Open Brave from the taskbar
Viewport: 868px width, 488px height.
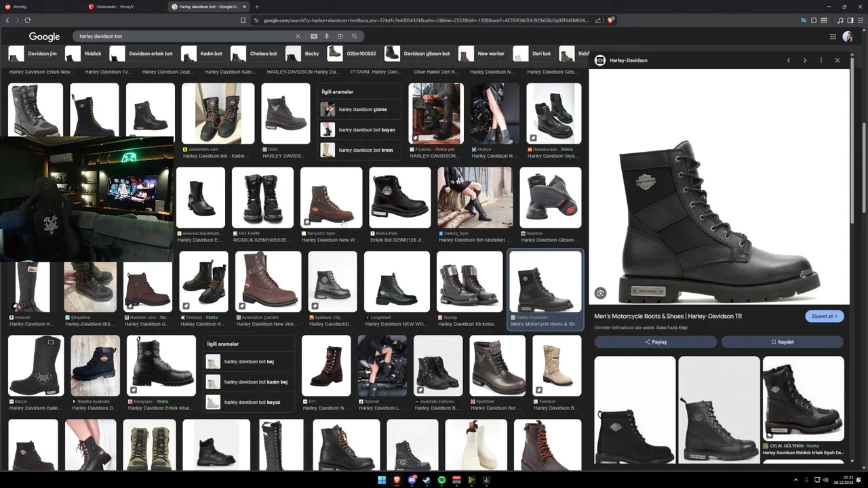tap(397, 480)
